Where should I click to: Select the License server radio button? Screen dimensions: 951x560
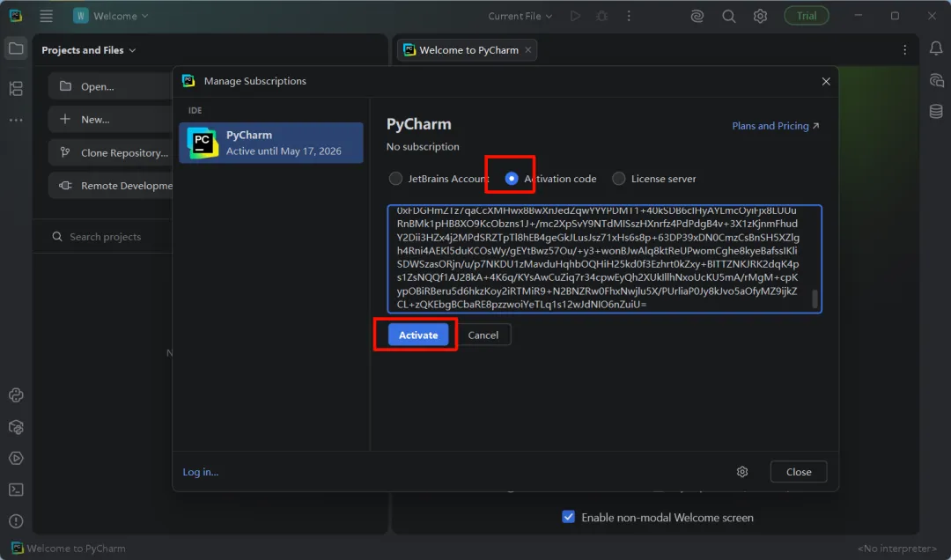(x=618, y=179)
